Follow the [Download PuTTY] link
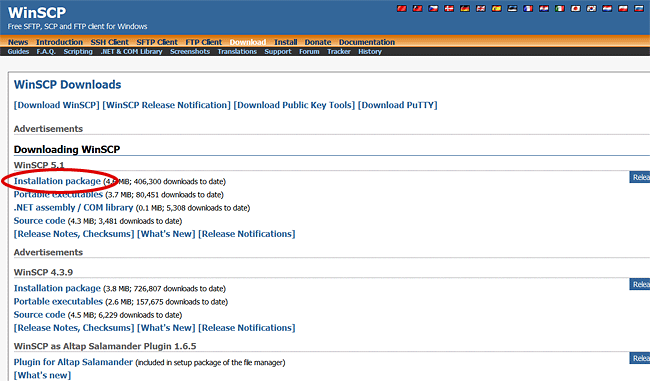The height and width of the screenshot is (381, 650). pyautogui.click(x=398, y=105)
